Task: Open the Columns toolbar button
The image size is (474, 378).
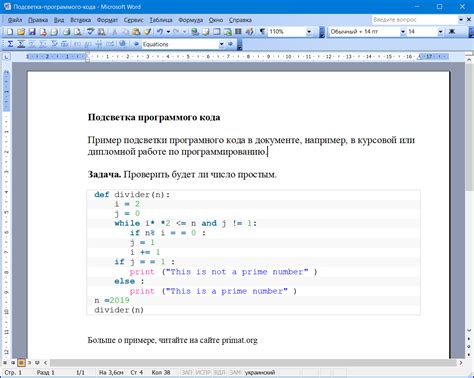Action: [238, 32]
